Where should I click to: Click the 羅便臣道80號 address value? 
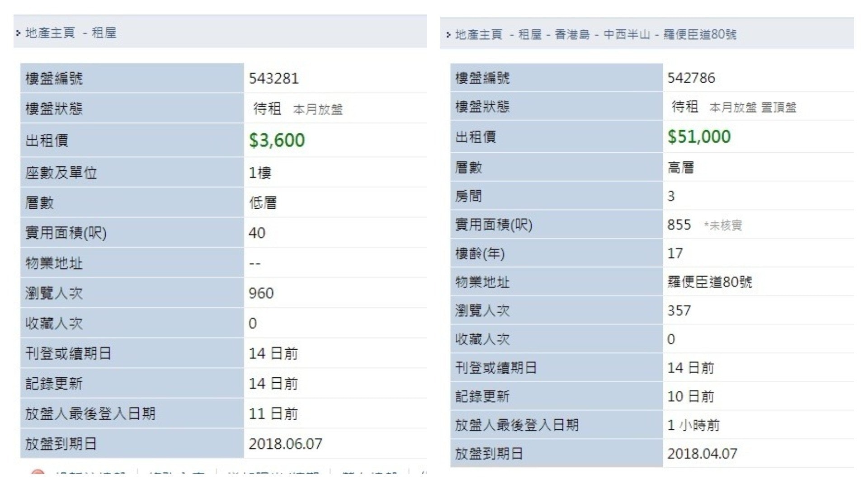[x=710, y=282]
